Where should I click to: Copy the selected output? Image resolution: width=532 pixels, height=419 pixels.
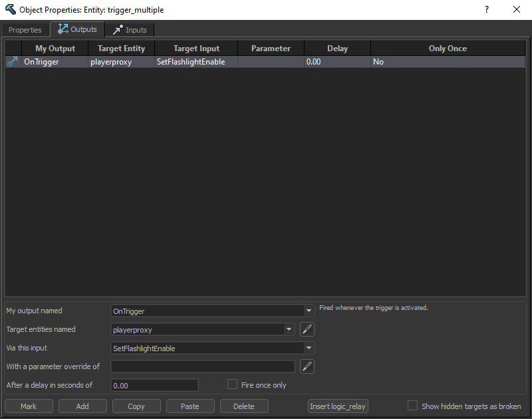[136, 406]
